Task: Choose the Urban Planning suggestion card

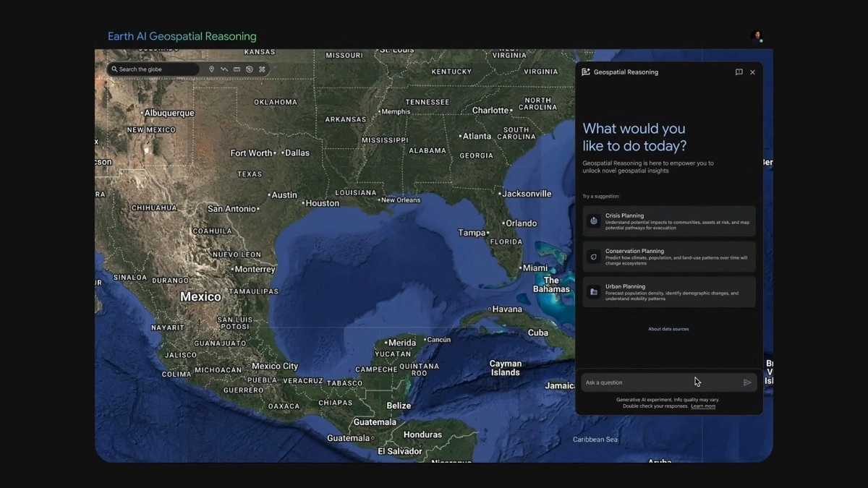Action: tap(669, 292)
